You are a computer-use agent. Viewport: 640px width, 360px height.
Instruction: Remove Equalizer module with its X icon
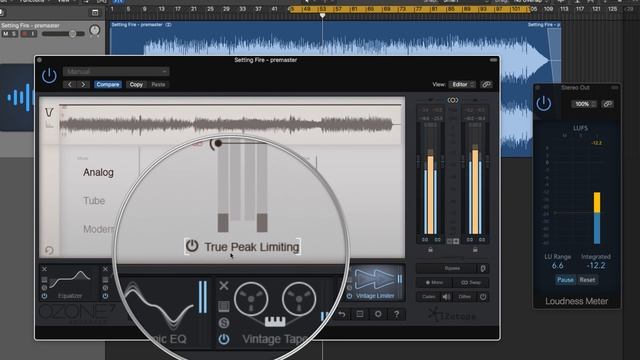tap(44, 269)
